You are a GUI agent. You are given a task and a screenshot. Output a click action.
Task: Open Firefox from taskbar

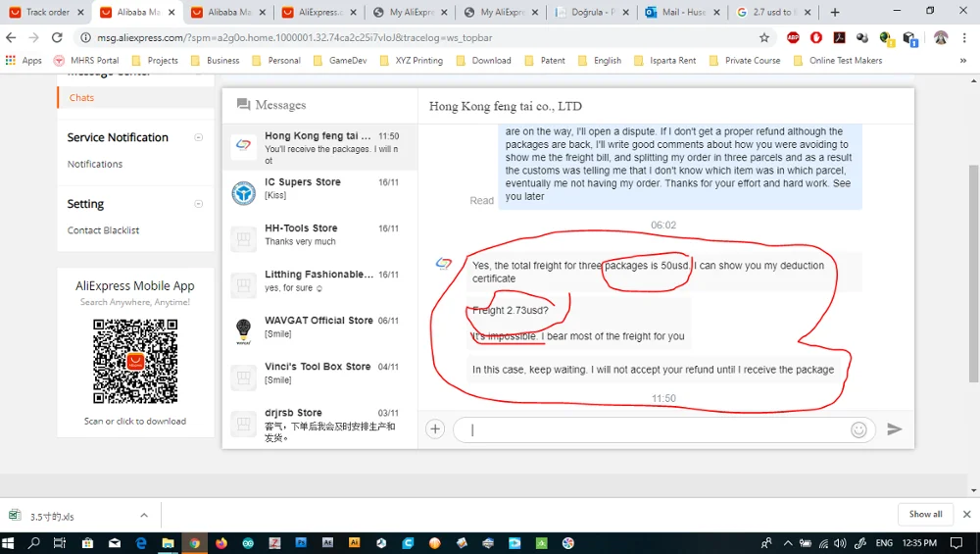pyautogui.click(x=221, y=543)
